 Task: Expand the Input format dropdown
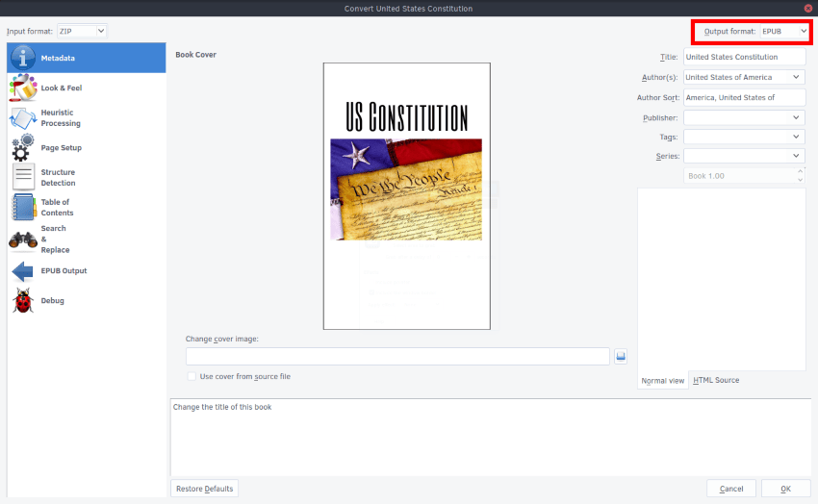point(81,32)
